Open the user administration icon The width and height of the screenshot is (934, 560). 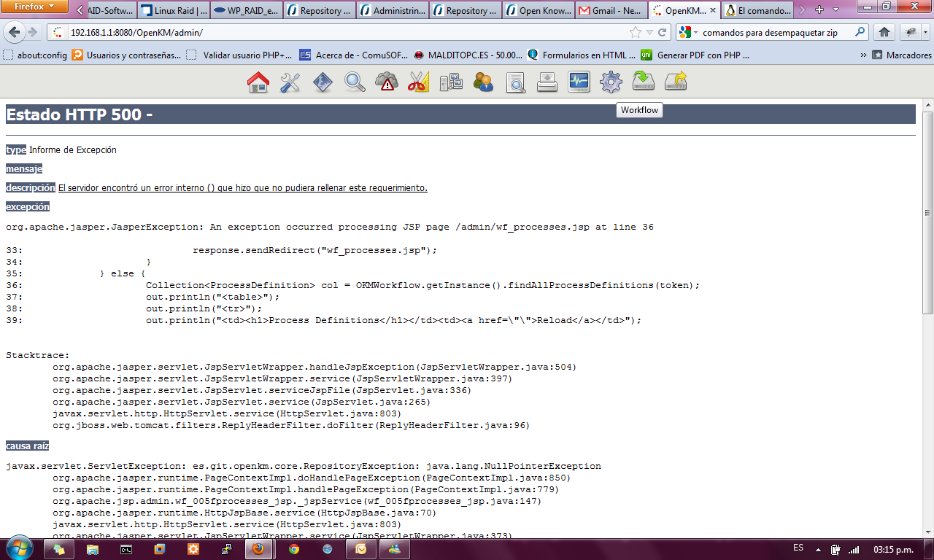[x=483, y=82]
